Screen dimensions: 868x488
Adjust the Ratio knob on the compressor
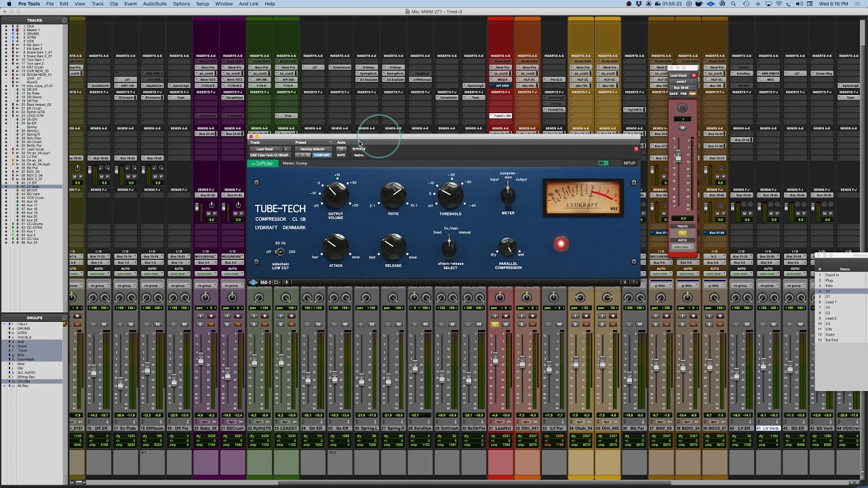click(x=393, y=195)
